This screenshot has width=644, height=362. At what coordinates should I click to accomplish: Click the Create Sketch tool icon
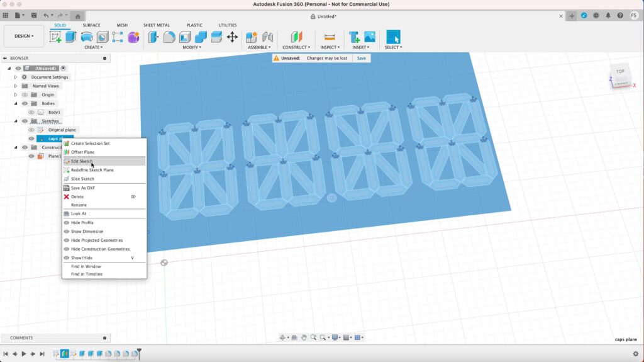coord(55,37)
